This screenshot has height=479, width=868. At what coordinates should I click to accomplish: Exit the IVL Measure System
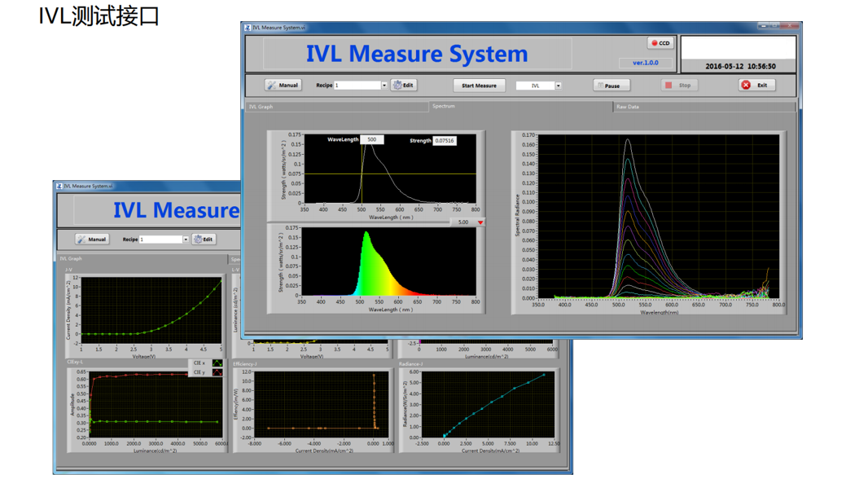756,85
